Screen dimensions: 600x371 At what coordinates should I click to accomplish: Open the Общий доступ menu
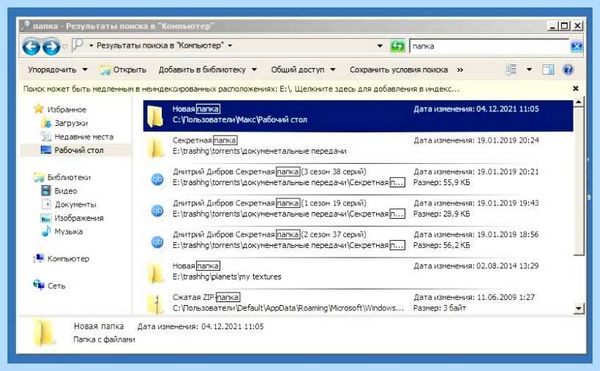(x=303, y=70)
